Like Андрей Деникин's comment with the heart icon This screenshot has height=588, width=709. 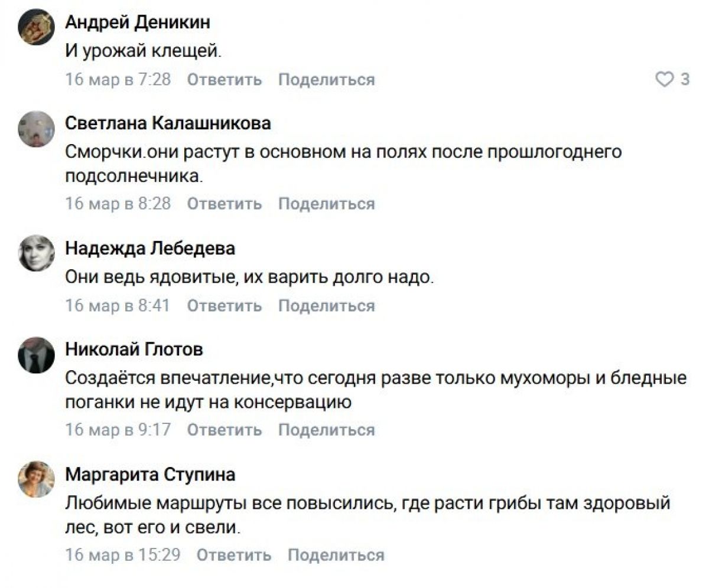(x=665, y=80)
